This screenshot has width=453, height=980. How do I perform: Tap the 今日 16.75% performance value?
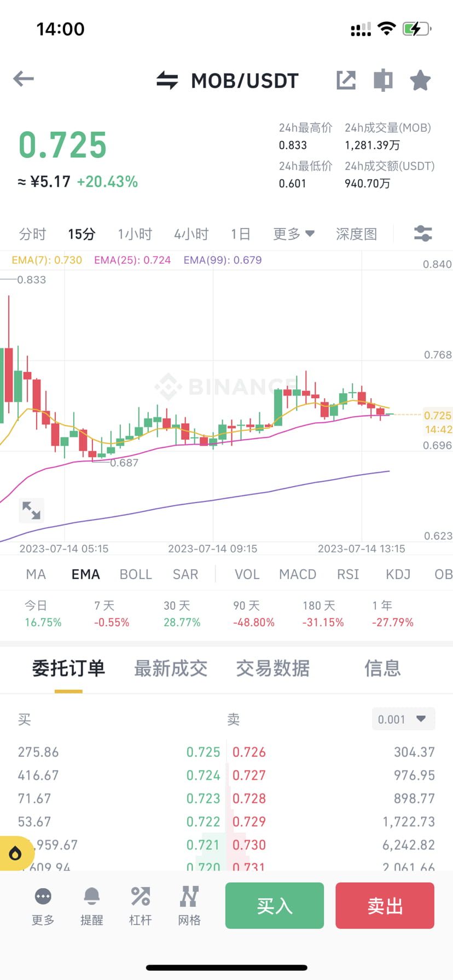click(x=43, y=622)
